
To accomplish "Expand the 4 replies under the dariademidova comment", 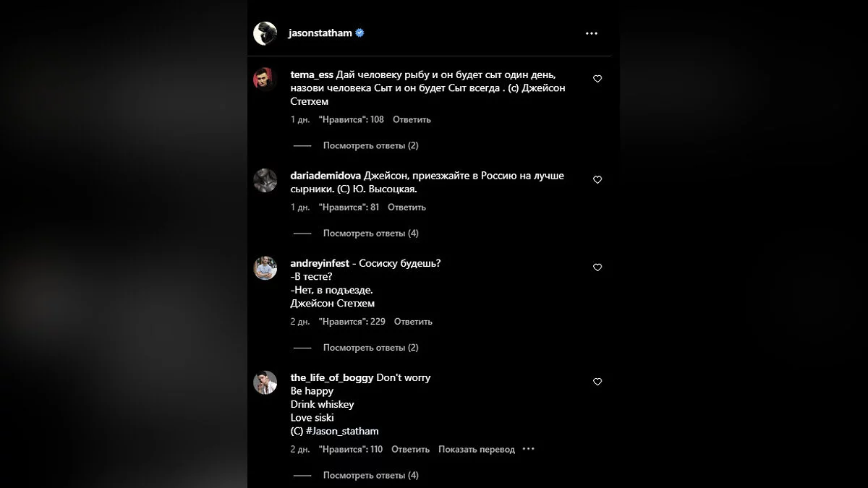I will [370, 233].
